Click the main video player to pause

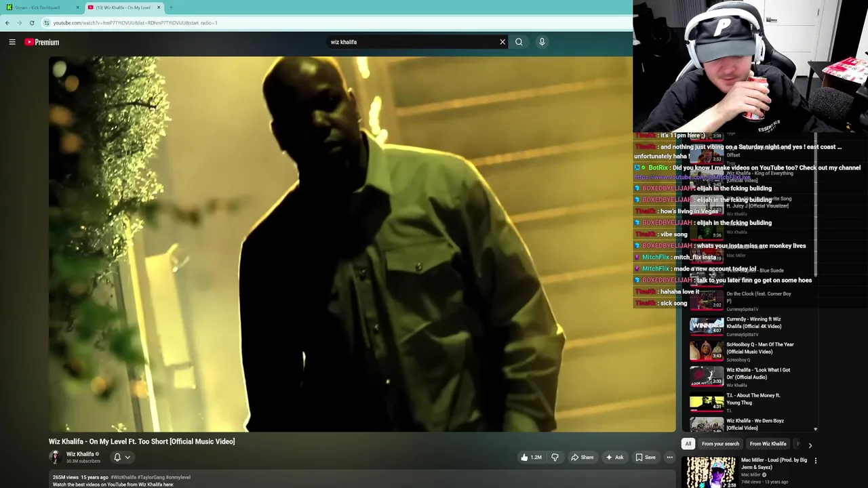(362, 244)
